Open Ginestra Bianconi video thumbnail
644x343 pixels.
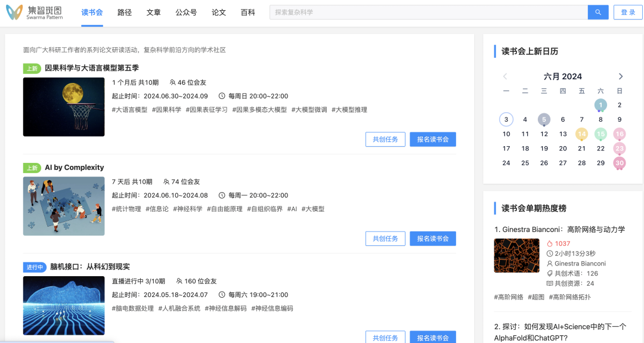tap(516, 255)
